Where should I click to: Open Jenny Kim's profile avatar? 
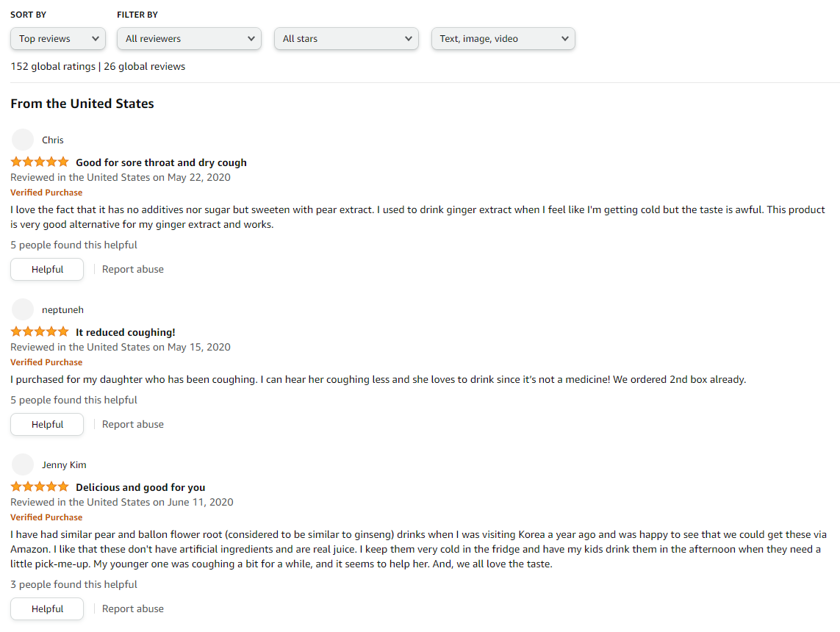pyautogui.click(x=23, y=464)
